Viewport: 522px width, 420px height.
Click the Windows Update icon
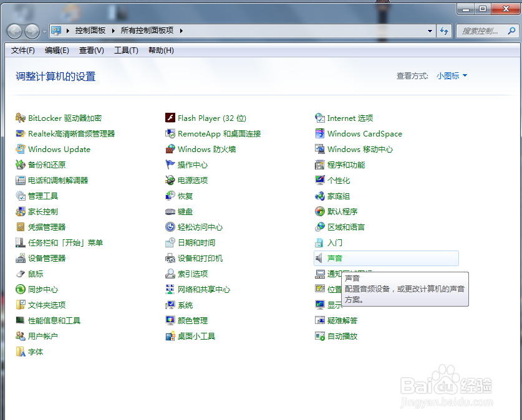click(x=21, y=150)
